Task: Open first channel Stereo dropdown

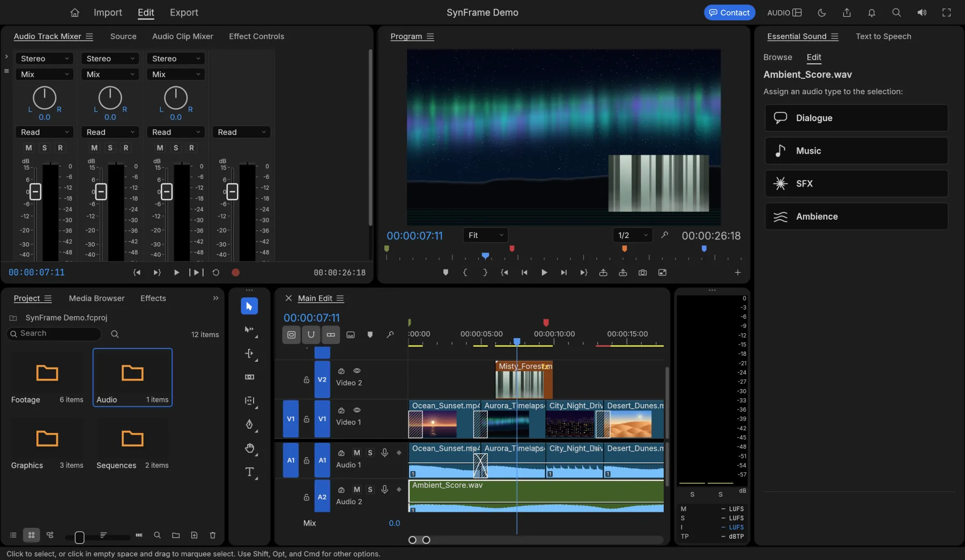Action: coord(44,58)
